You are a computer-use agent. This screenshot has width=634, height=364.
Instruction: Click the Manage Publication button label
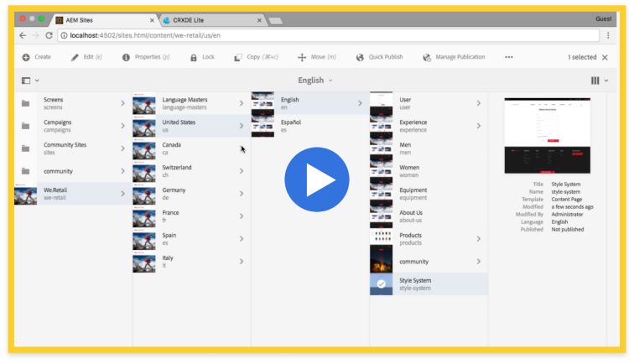460,57
